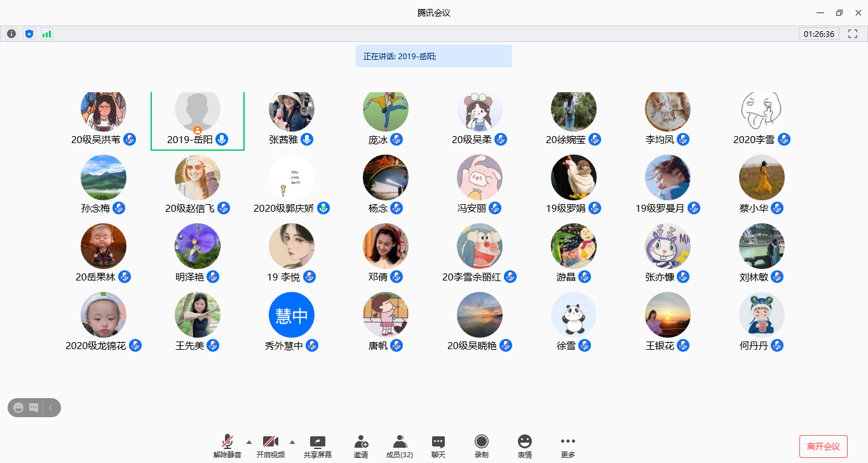
Task: Click the blue security shield icon
Action: pos(29,34)
